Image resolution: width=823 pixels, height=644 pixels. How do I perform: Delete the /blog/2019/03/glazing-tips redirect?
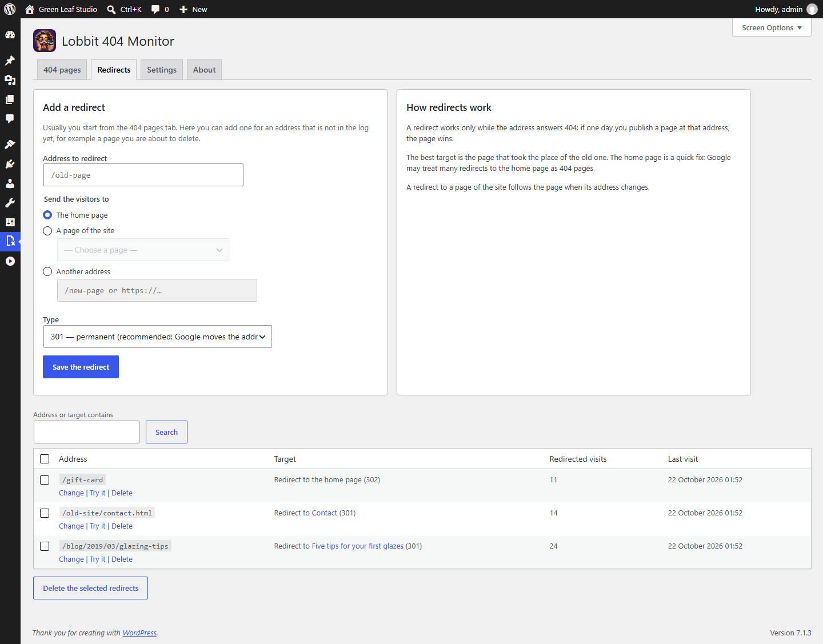click(x=122, y=559)
